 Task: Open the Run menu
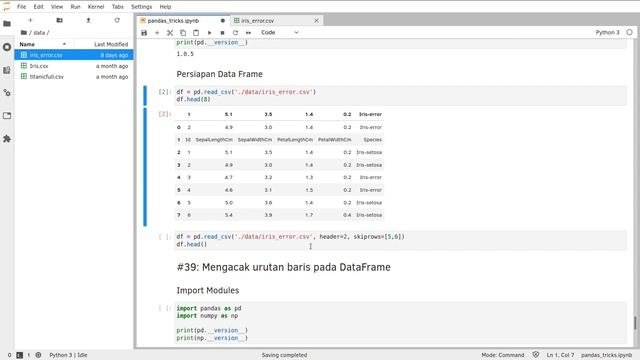pos(76,7)
